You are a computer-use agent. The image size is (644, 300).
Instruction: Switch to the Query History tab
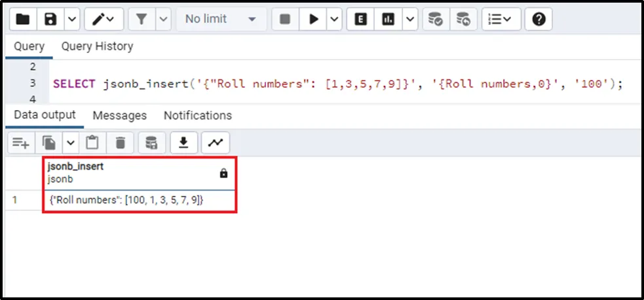[x=97, y=47]
